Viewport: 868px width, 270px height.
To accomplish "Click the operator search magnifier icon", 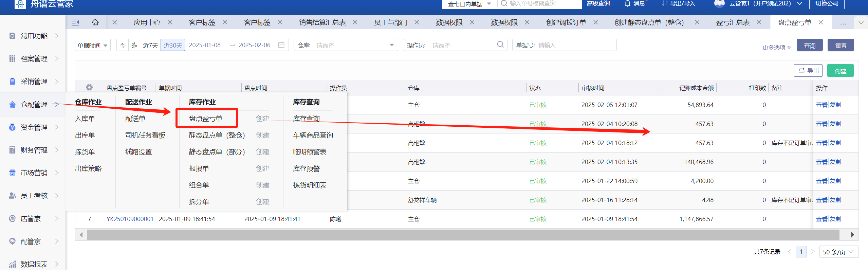I will [x=500, y=44].
